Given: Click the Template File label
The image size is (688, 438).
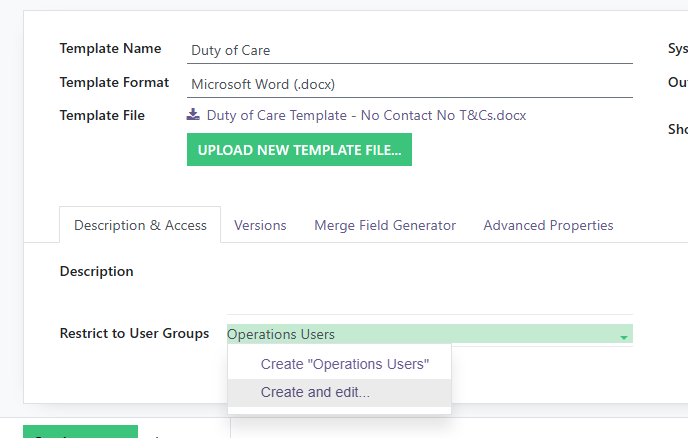Looking at the screenshot, I should (x=102, y=115).
